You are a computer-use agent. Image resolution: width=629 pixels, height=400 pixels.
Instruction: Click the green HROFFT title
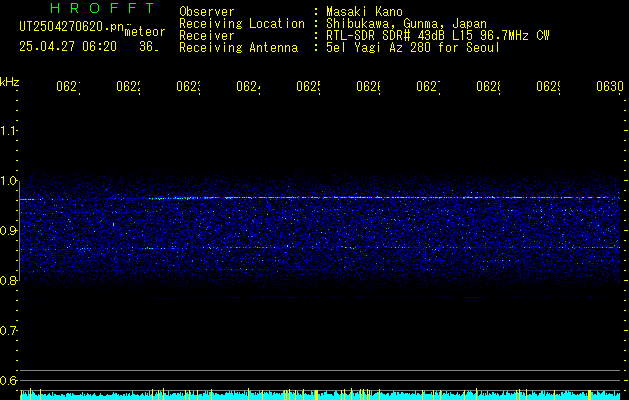click(102, 8)
